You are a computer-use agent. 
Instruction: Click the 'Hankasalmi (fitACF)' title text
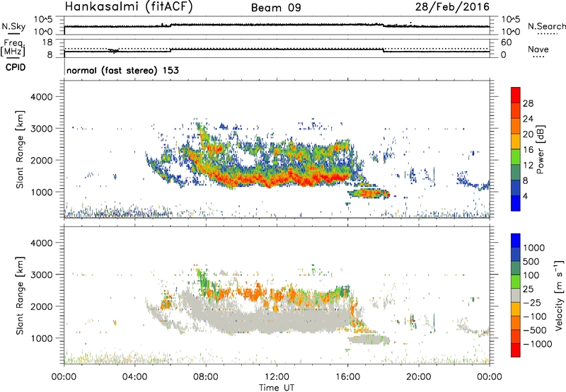(x=129, y=7)
